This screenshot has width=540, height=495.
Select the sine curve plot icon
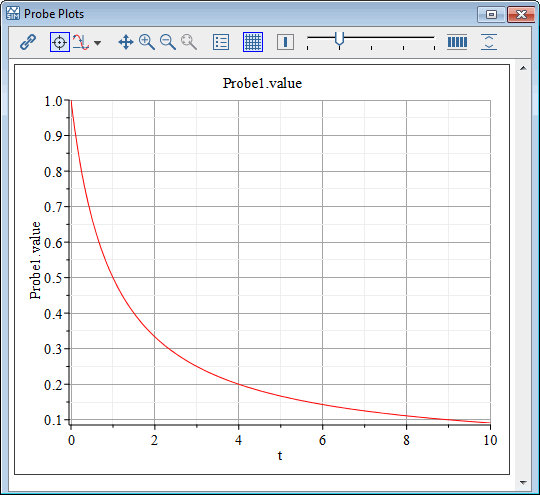coord(81,42)
